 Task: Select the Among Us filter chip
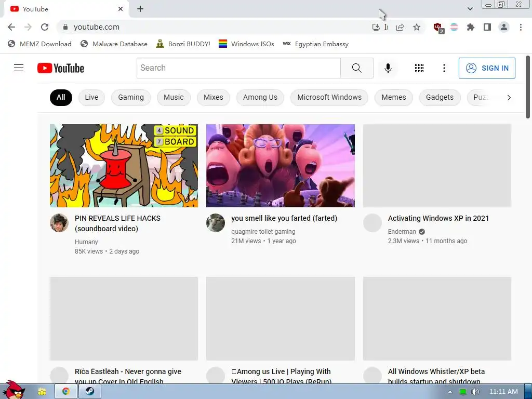[260, 97]
